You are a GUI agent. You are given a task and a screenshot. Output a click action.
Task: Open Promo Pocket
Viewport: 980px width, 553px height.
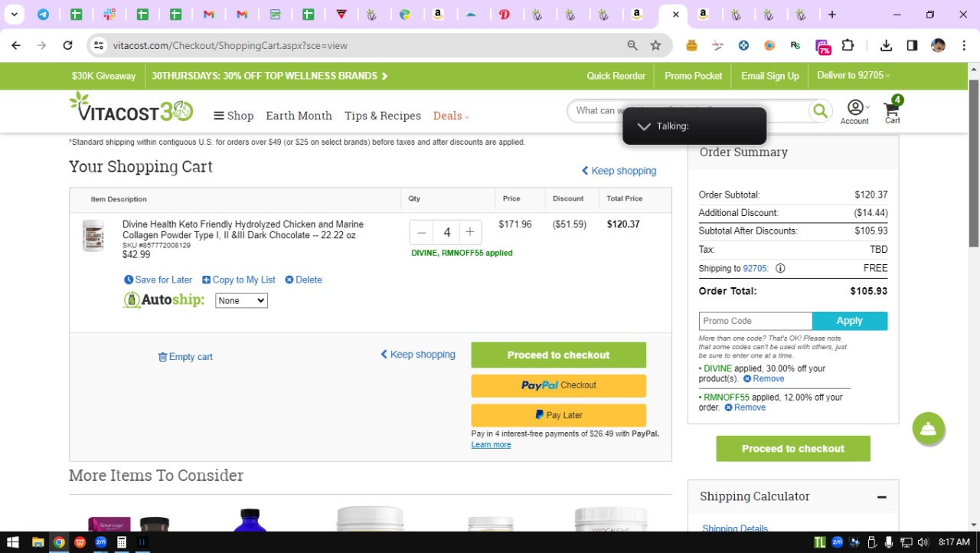[x=694, y=76]
